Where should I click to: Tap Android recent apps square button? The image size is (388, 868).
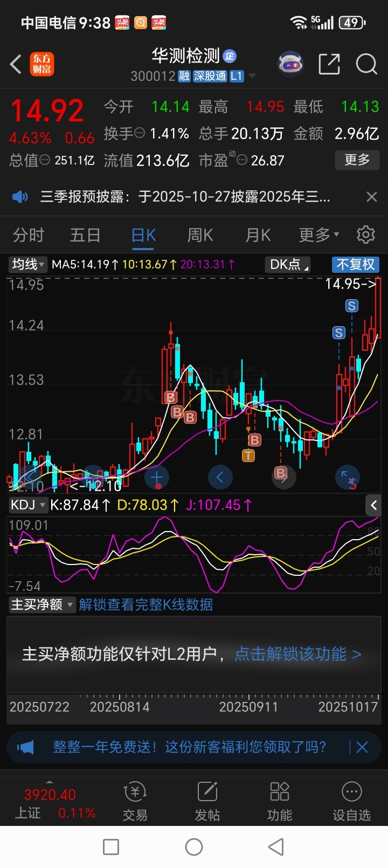point(111,847)
